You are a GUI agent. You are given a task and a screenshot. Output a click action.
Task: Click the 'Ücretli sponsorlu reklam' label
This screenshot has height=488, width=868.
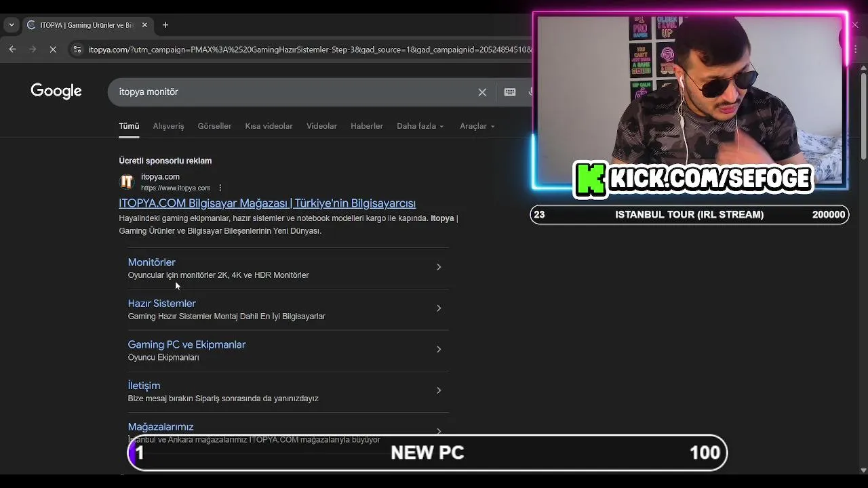(165, 161)
